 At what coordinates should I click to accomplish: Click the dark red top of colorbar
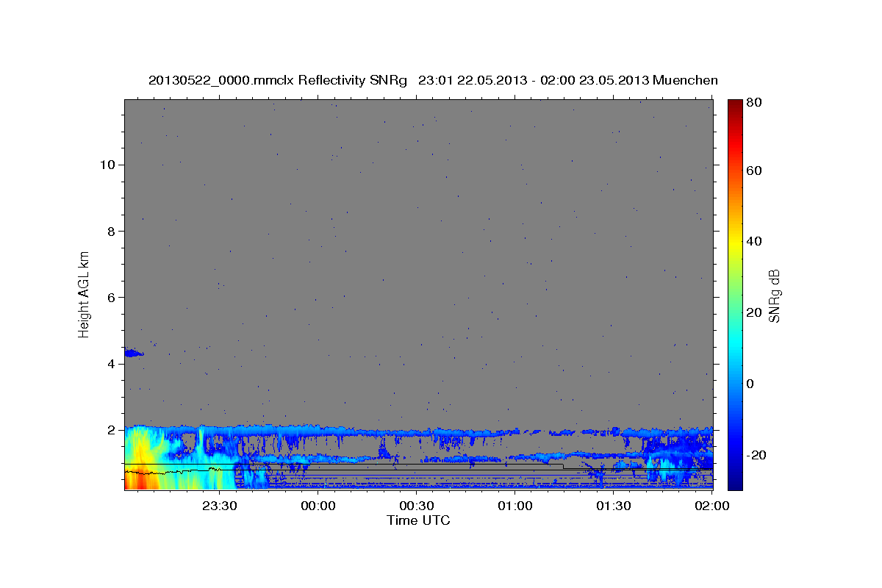tap(735, 104)
